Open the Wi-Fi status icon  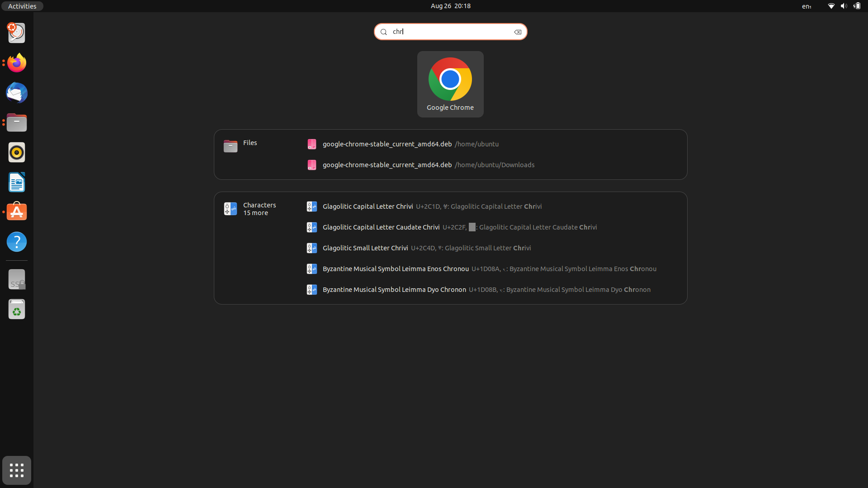click(x=831, y=6)
